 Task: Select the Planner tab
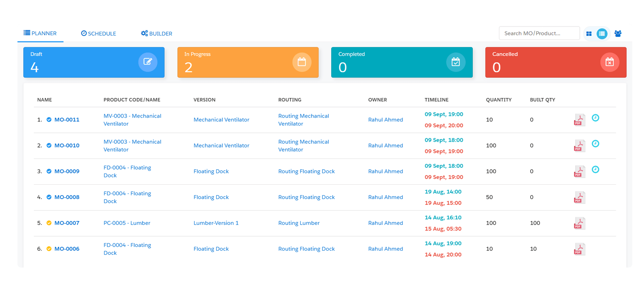[x=40, y=33]
